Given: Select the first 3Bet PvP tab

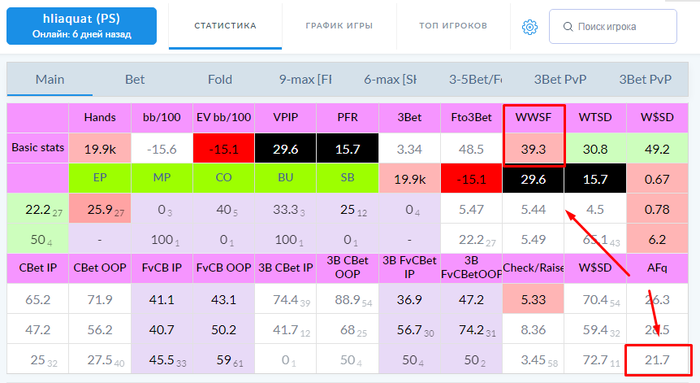Looking at the screenshot, I should coord(560,79).
